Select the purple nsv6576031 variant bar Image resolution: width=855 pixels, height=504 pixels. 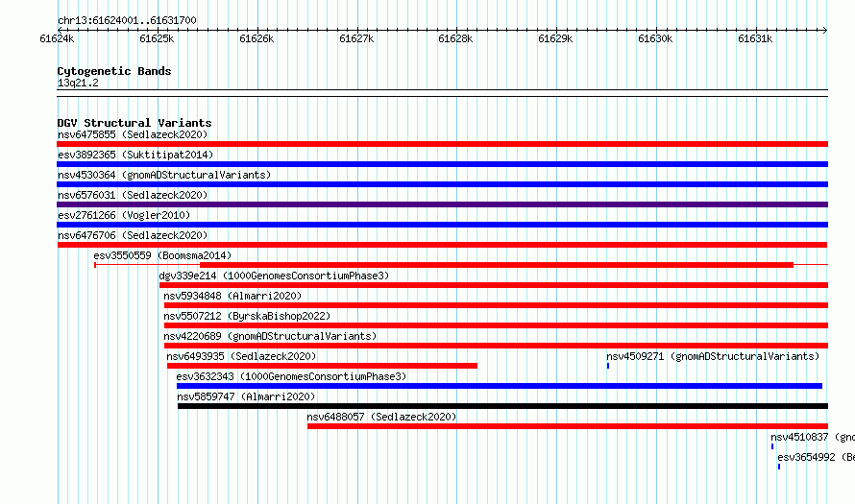tap(442, 204)
